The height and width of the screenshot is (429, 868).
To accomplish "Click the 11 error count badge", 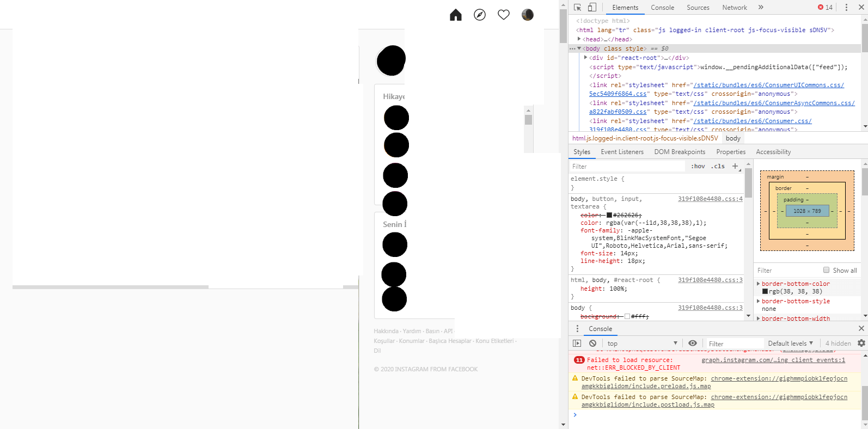I will point(579,360).
